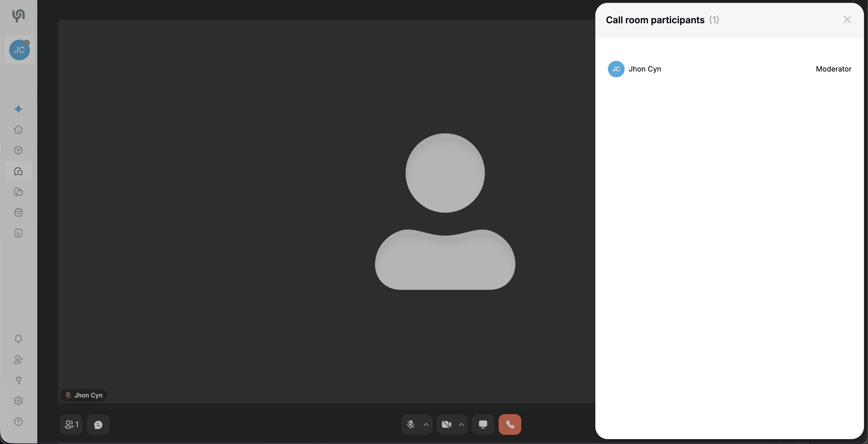The width and height of the screenshot is (868, 444).
Task: Toggle the participants list button
Action: (71, 424)
